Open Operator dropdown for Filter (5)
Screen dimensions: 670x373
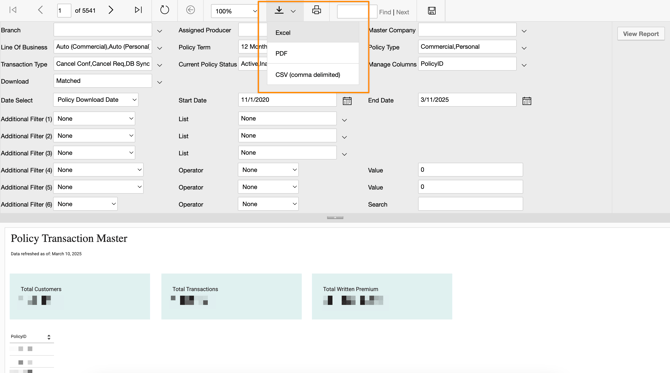[x=268, y=187]
